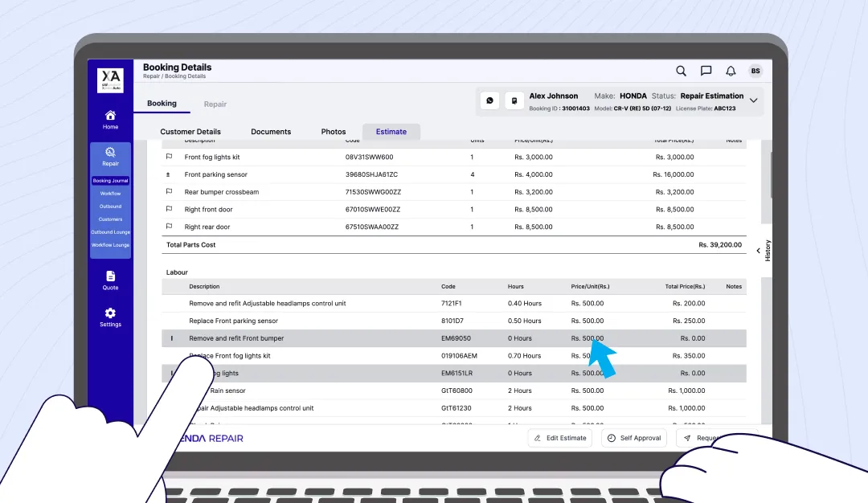Expand the booking info chevron

pos(753,100)
